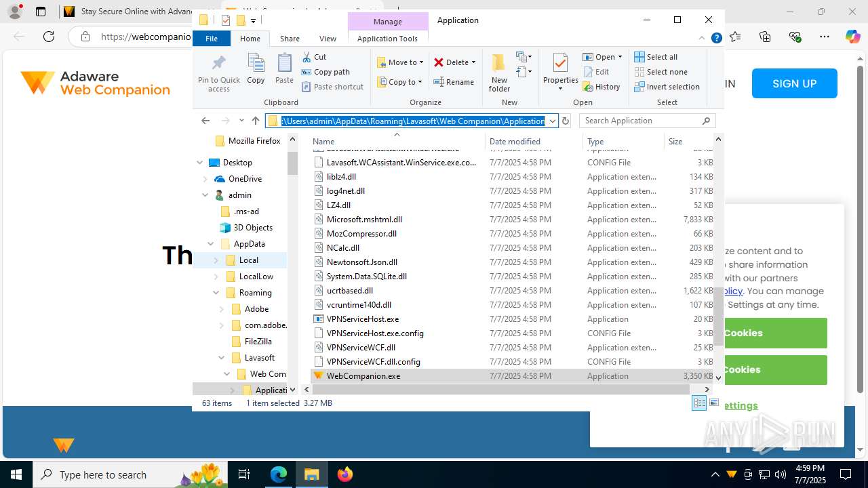Sort by Size column header

pyautogui.click(x=688, y=142)
